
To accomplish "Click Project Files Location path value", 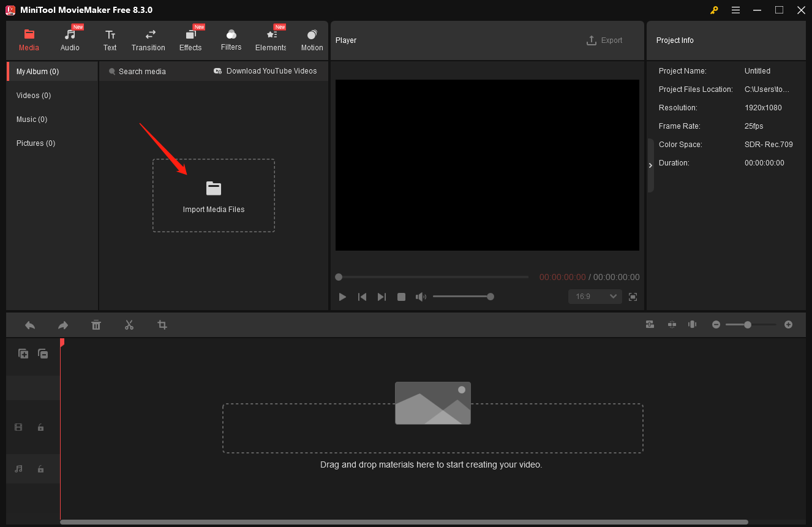I will click(767, 89).
